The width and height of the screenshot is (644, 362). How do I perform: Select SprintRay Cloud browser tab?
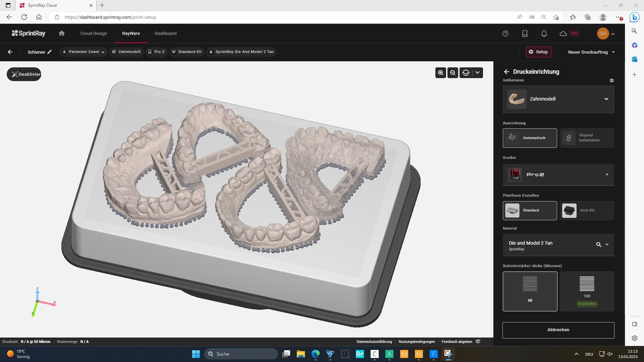[56, 5]
